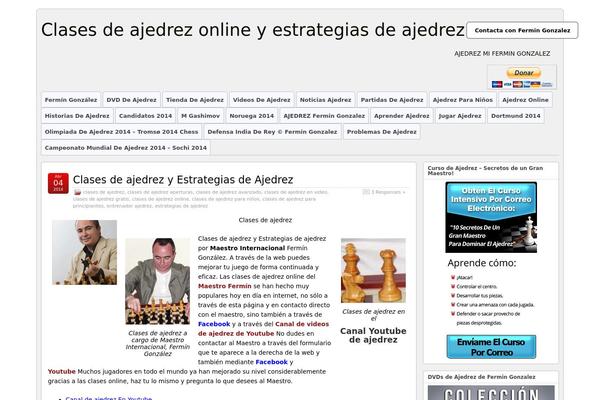The width and height of the screenshot is (600, 400).
Task: Go to DVD De Ajedrez menu
Action: coord(131,100)
